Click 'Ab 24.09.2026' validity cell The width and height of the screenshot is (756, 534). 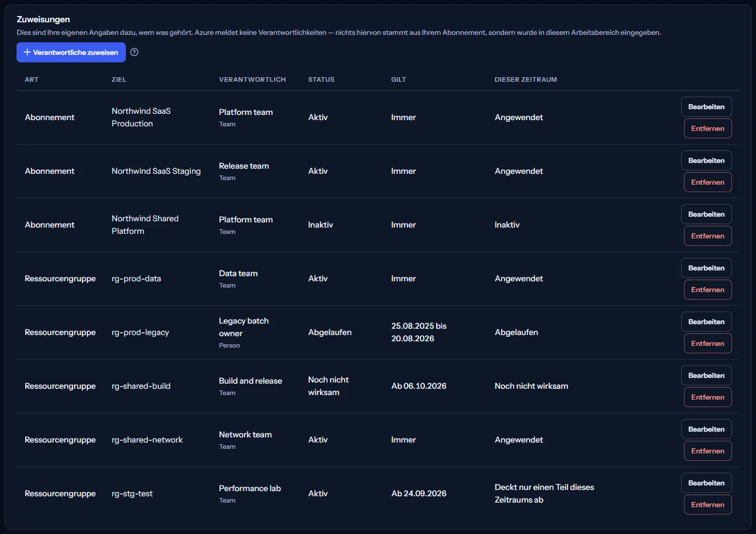coord(419,493)
